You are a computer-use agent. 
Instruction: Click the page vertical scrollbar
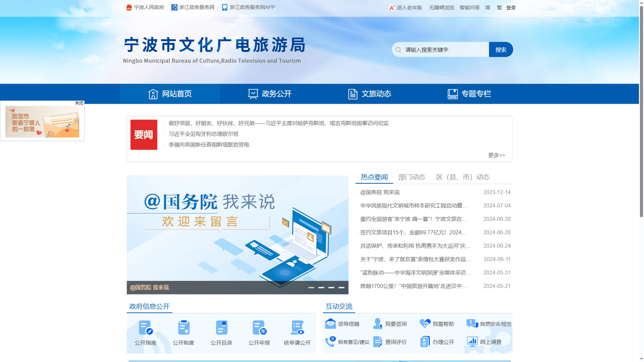pos(641,112)
